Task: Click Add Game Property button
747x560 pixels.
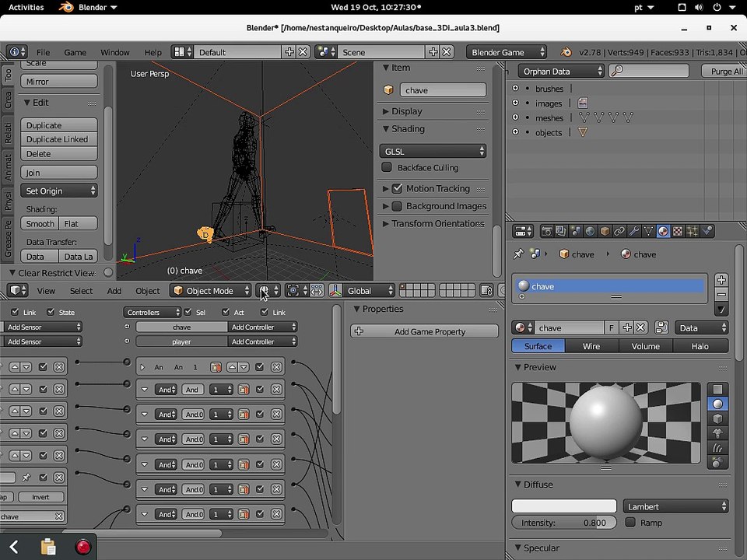Action: coord(425,331)
